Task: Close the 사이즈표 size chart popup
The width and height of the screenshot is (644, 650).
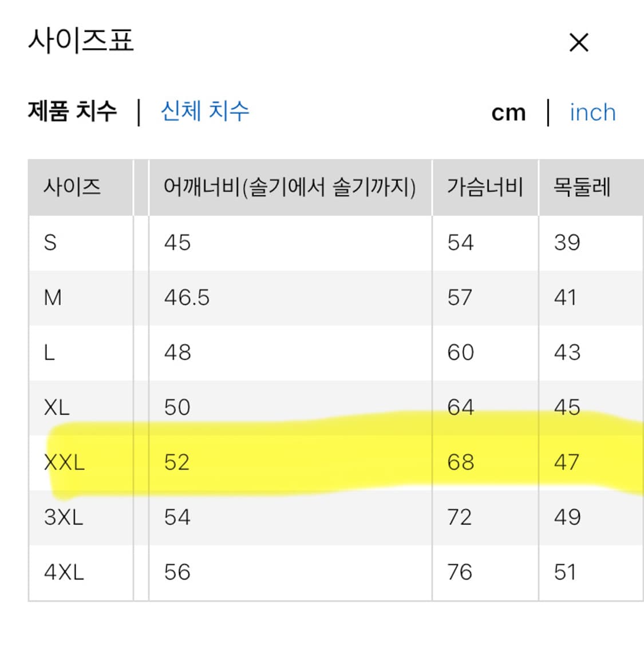Action: (580, 41)
